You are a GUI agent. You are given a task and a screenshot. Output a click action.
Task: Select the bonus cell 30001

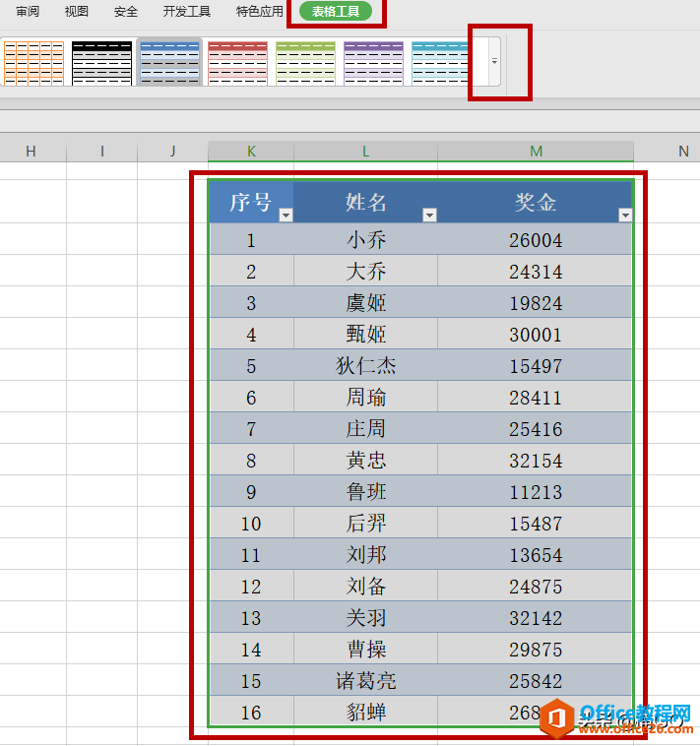click(536, 334)
